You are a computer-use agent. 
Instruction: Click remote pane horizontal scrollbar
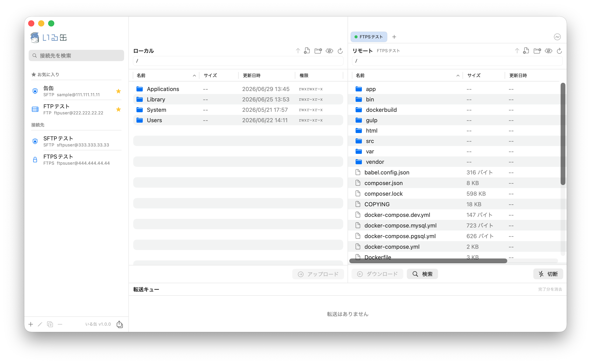tap(428, 261)
